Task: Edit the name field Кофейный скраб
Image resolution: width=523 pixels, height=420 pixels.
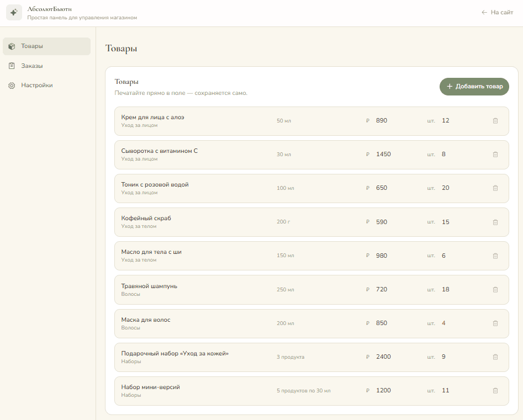Action: (146, 219)
